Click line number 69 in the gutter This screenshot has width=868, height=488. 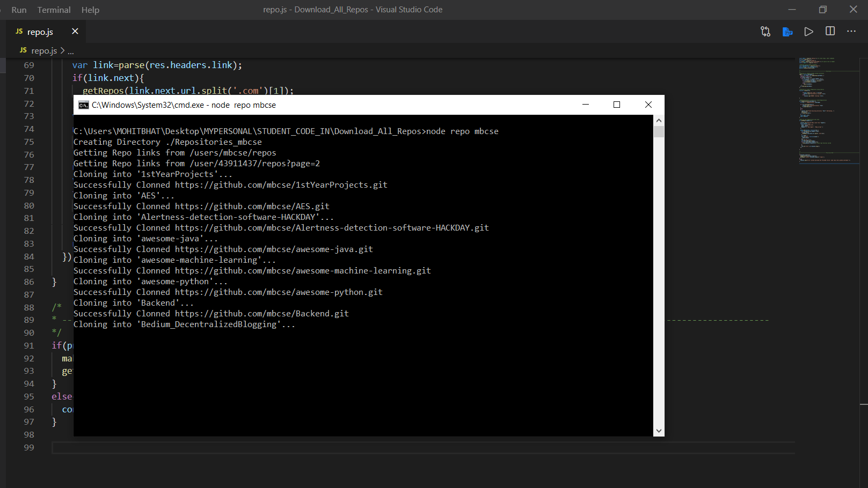click(x=29, y=65)
